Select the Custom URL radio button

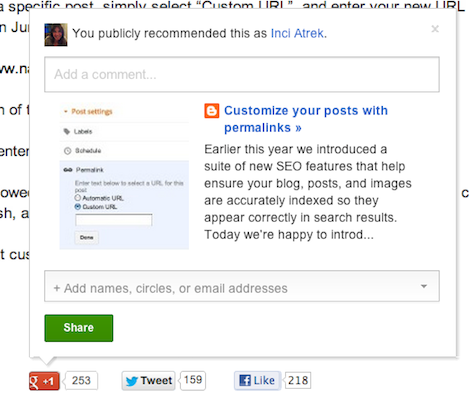click(78, 207)
